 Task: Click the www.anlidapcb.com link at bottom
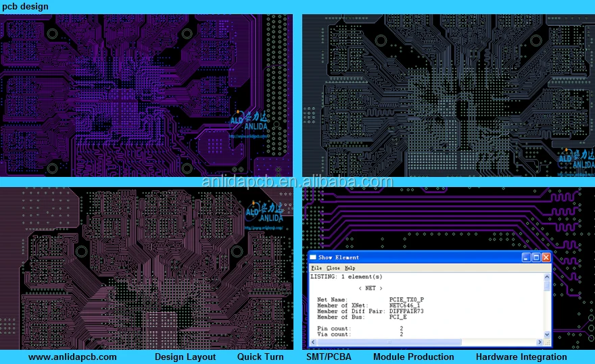(72, 357)
